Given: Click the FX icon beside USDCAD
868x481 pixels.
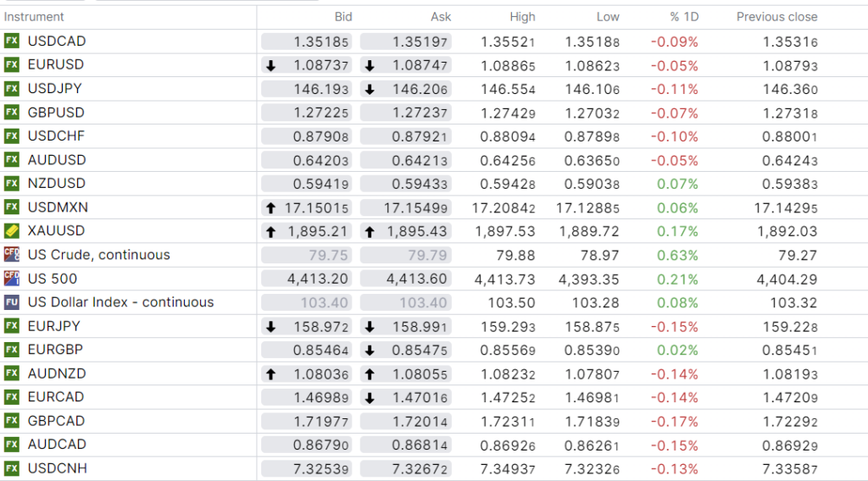Looking at the screenshot, I should (12, 41).
